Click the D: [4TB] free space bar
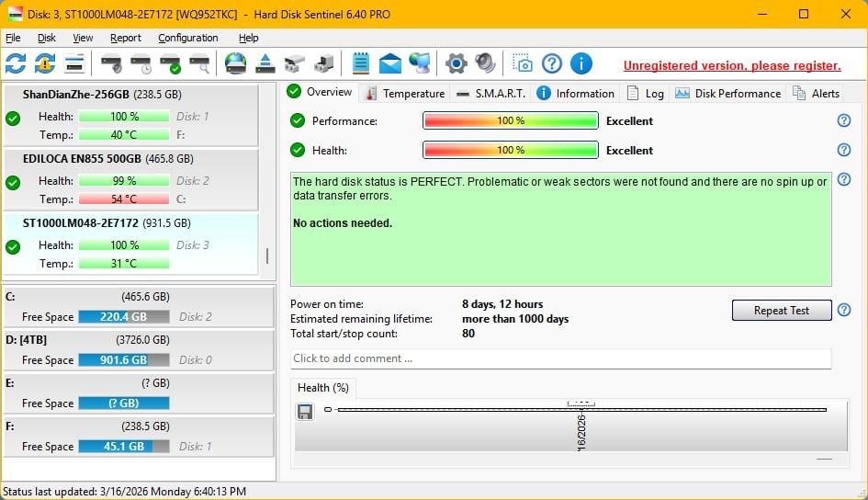This screenshot has width=868, height=500. click(x=124, y=360)
